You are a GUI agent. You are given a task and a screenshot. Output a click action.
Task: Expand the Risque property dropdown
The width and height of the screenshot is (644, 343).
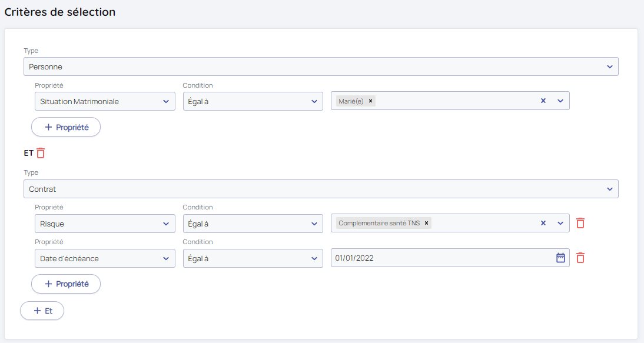(105, 223)
